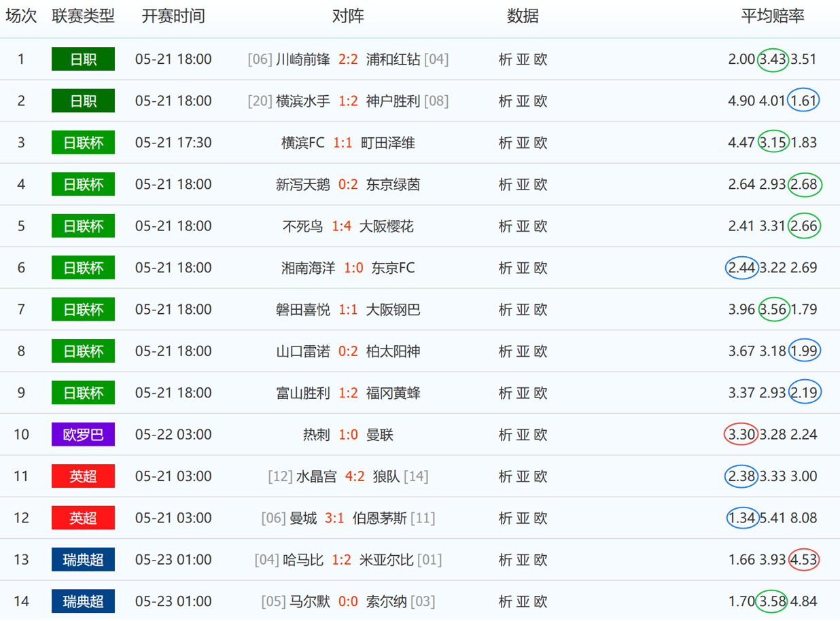Select team name 福冈黄蜂
The width and height of the screenshot is (840, 621).
tap(393, 393)
